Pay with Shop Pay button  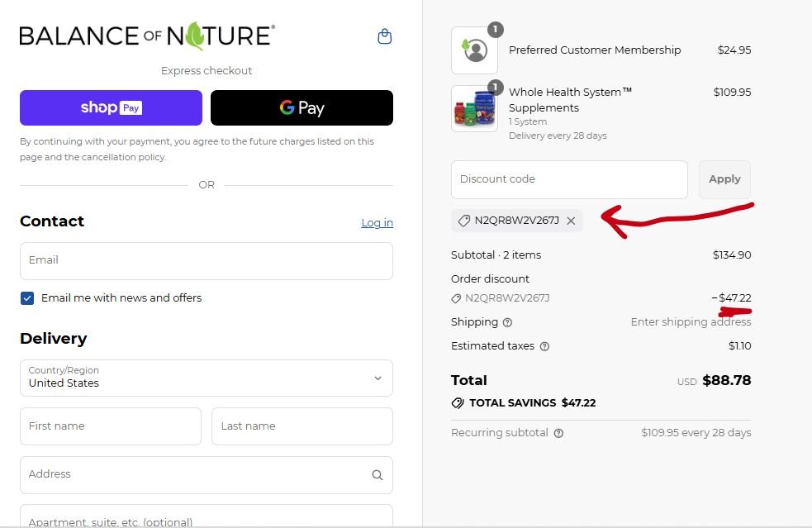pos(111,107)
